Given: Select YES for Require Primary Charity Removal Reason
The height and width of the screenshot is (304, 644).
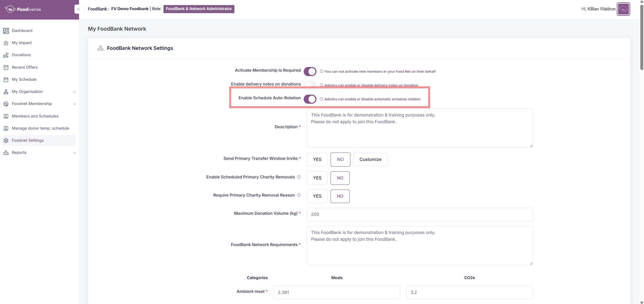Looking at the screenshot, I should [317, 196].
